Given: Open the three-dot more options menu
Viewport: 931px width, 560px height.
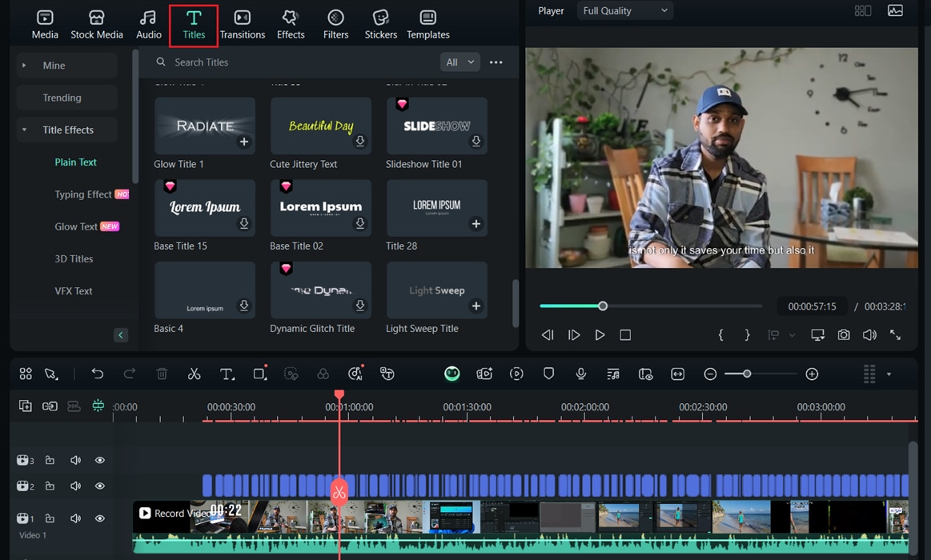Looking at the screenshot, I should pos(496,62).
